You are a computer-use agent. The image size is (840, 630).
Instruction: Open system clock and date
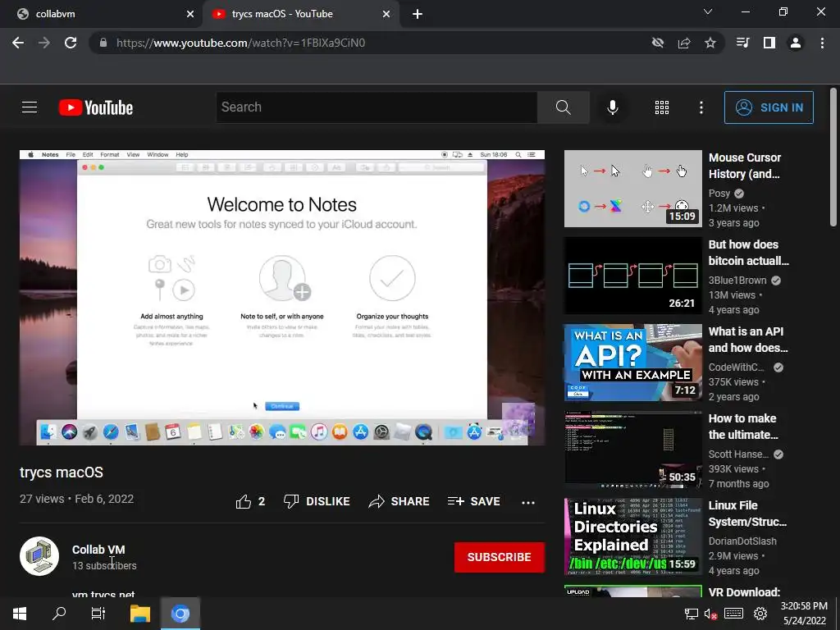pos(804,614)
